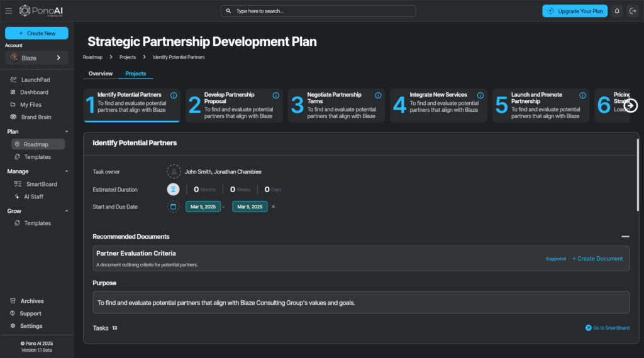Collapse the Plan section in sidebar
Image resolution: width=644 pixels, height=358 pixels.
tap(67, 132)
